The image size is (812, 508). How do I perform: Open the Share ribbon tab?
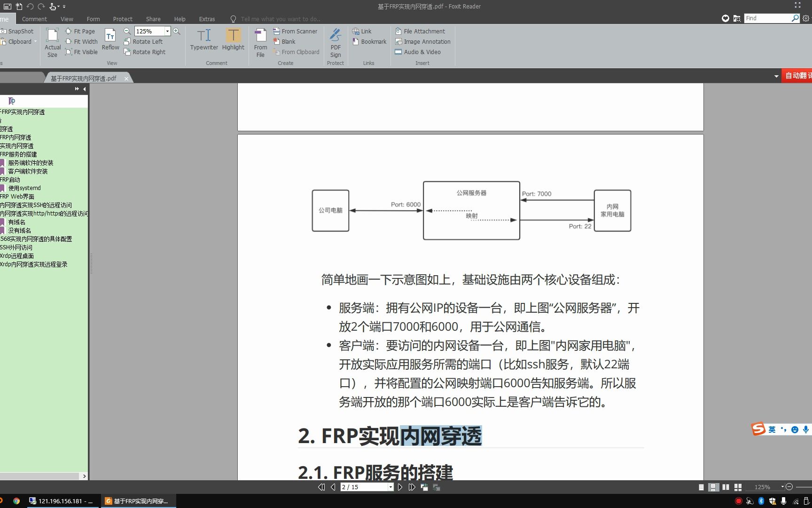click(x=153, y=19)
